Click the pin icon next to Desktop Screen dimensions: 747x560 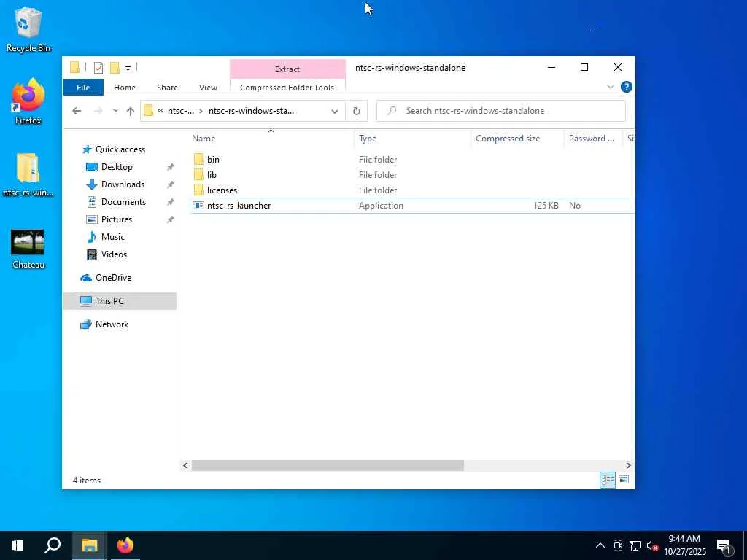pyautogui.click(x=170, y=167)
